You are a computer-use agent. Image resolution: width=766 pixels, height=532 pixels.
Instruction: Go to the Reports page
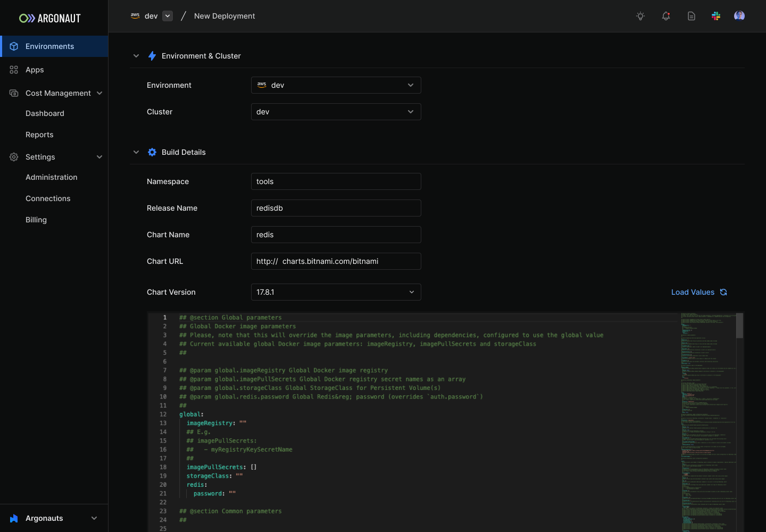point(39,135)
